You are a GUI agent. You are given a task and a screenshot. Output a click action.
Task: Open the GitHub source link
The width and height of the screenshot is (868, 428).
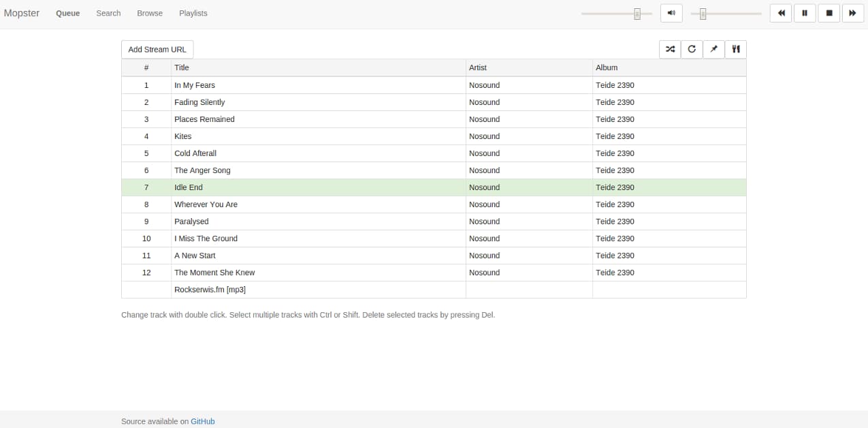coord(202,421)
